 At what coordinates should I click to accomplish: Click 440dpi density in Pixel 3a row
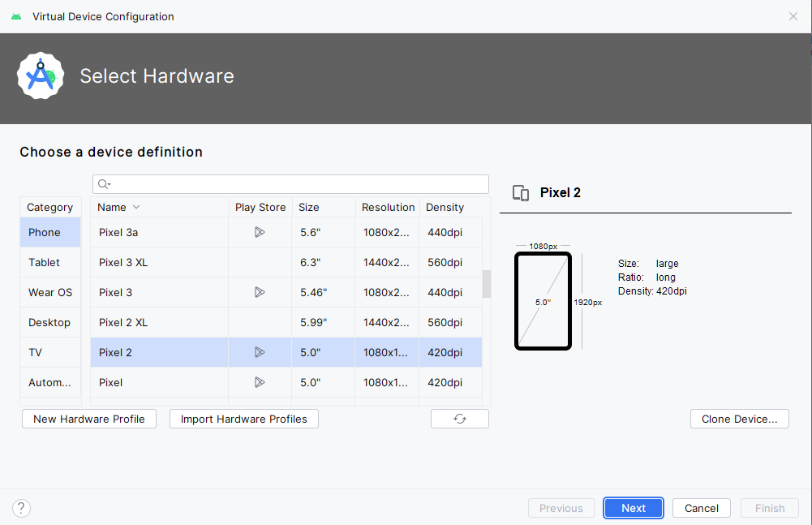tap(450, 232)
